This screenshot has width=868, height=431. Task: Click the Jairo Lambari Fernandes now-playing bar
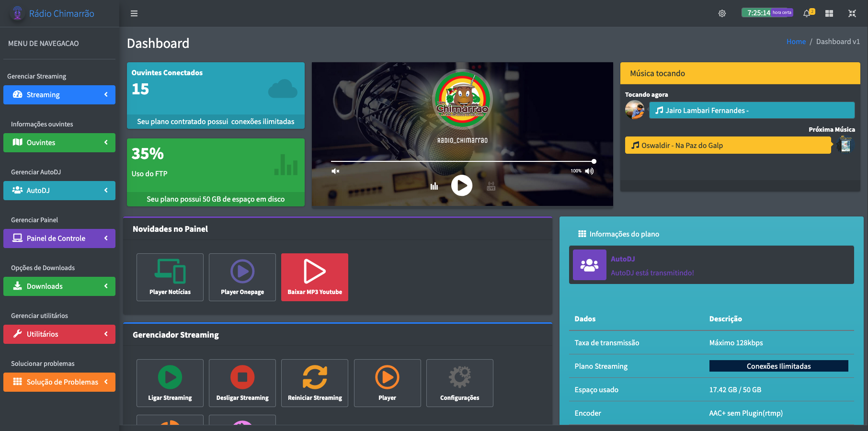[x=752, y=110]
